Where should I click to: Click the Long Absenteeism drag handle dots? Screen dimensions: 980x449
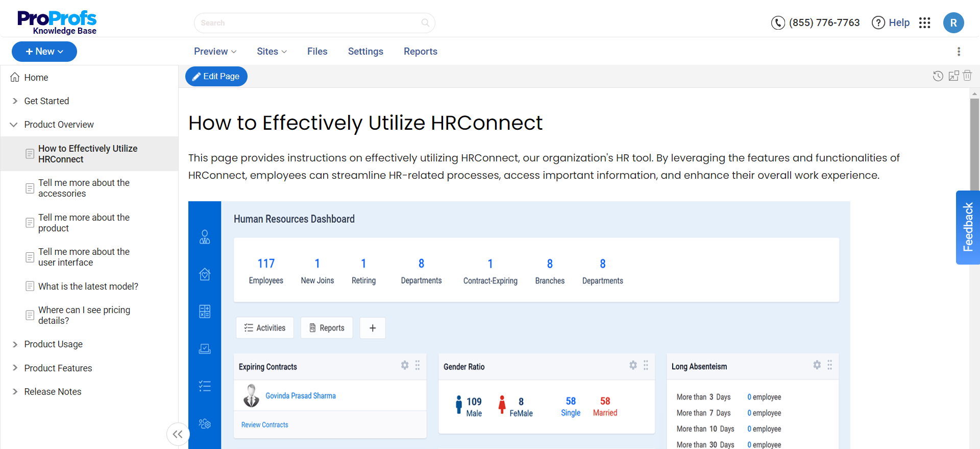click(830, 365)
